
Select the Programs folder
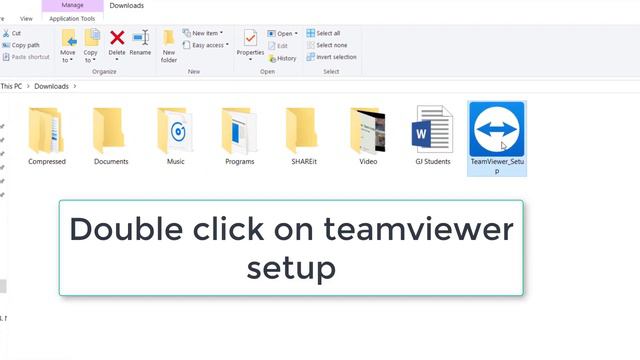pyautogui.click(x=240, y=136)
